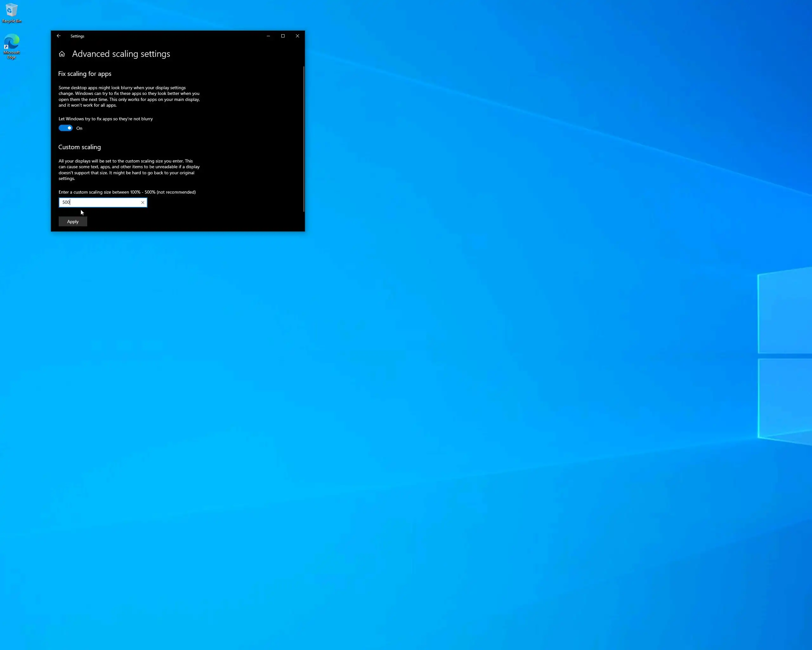Click the Home icon in Settings

click(x=62, y=54)
